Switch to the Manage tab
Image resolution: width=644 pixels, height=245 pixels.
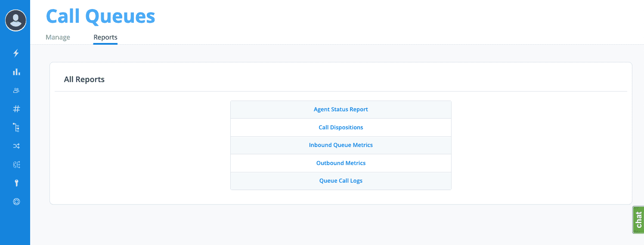(58, 37)
